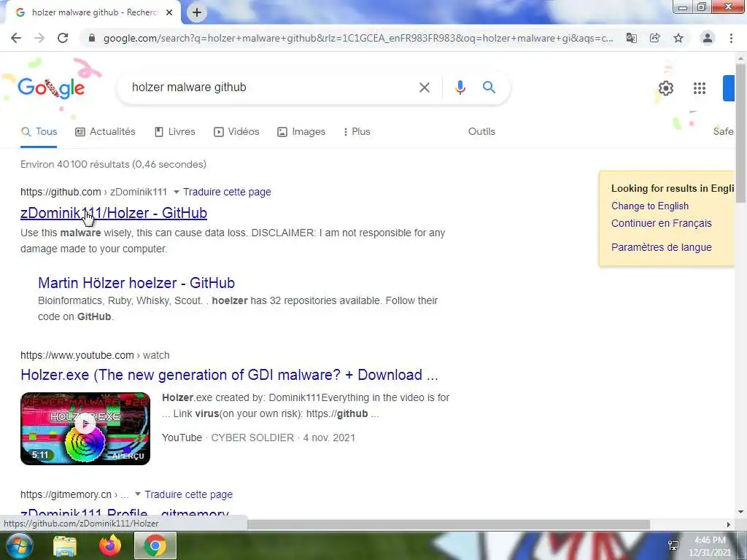The image size is (747, 560).
Task: Switch to Livres tab
Action: [x=175, y=131]
